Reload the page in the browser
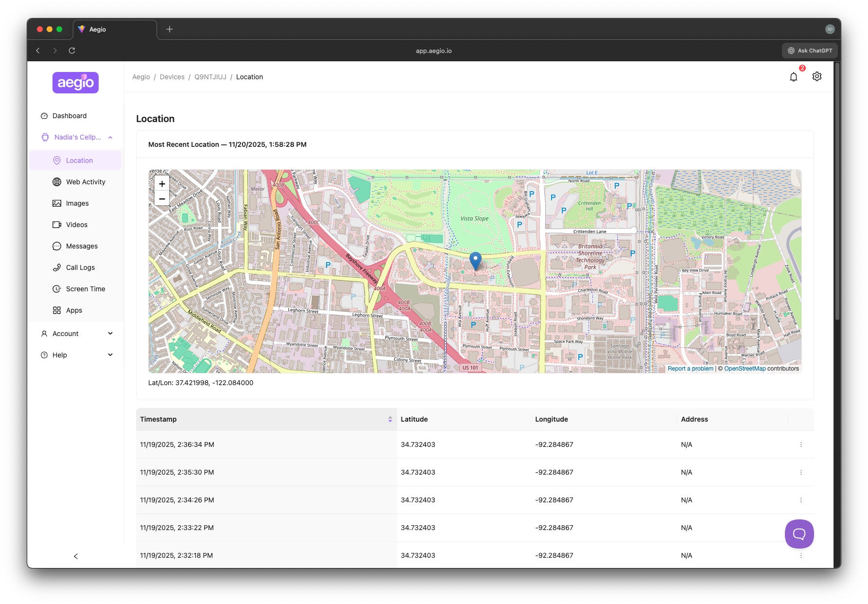 point(72,51)
